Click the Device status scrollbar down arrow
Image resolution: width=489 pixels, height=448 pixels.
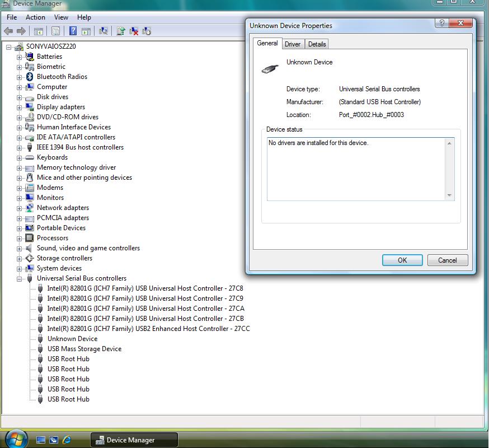click(x=449, y=195)
